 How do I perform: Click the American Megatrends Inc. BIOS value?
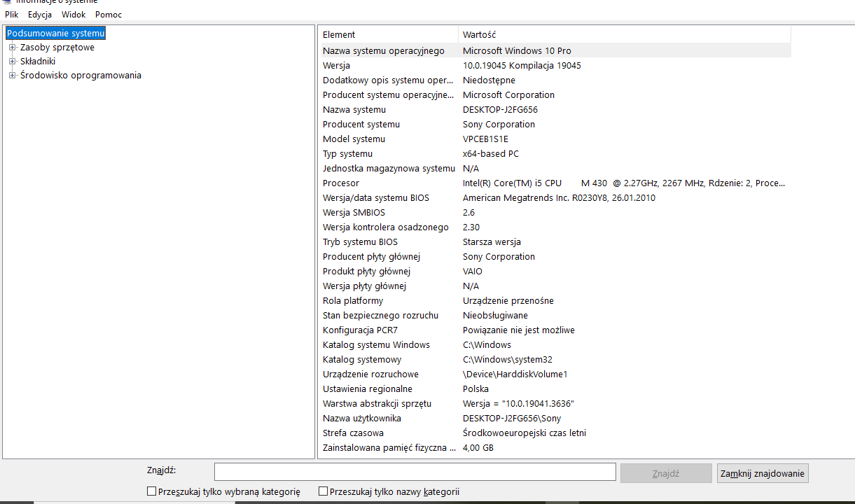pyautogui.click(x=559, y=197)
